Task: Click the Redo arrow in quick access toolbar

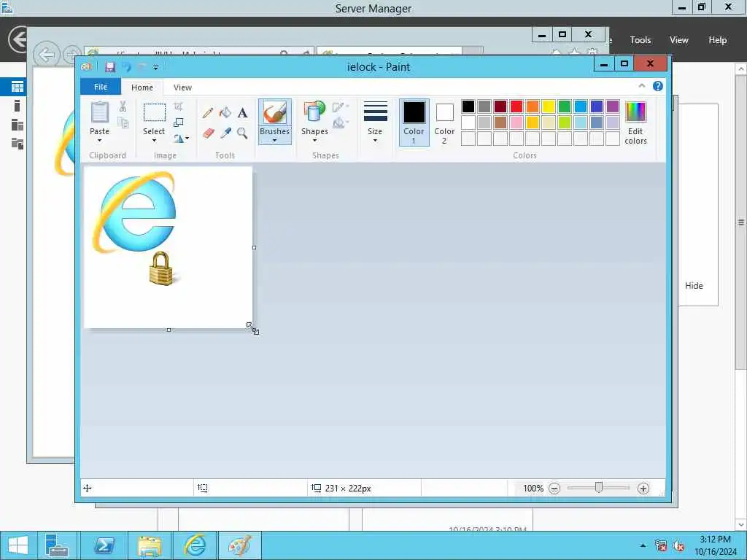Action: point(142,67)
